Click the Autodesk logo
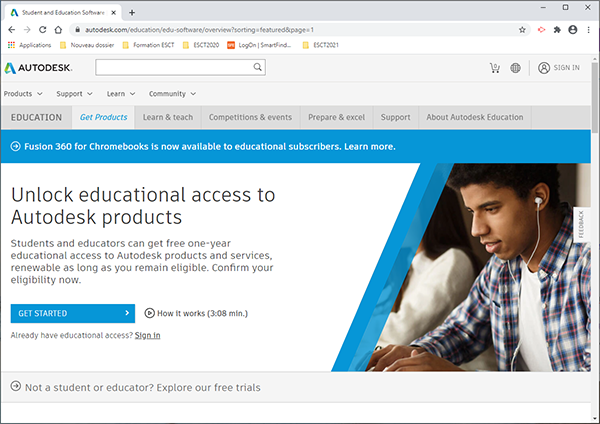 (x=38, y=68)
